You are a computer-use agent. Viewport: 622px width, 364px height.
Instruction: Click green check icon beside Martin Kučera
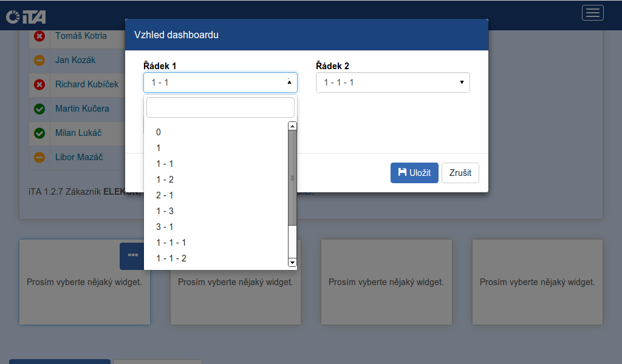tap(39, 109)
